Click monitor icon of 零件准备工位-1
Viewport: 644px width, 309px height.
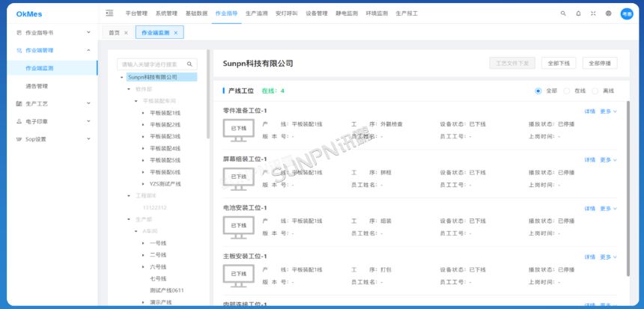click(239, 130)
